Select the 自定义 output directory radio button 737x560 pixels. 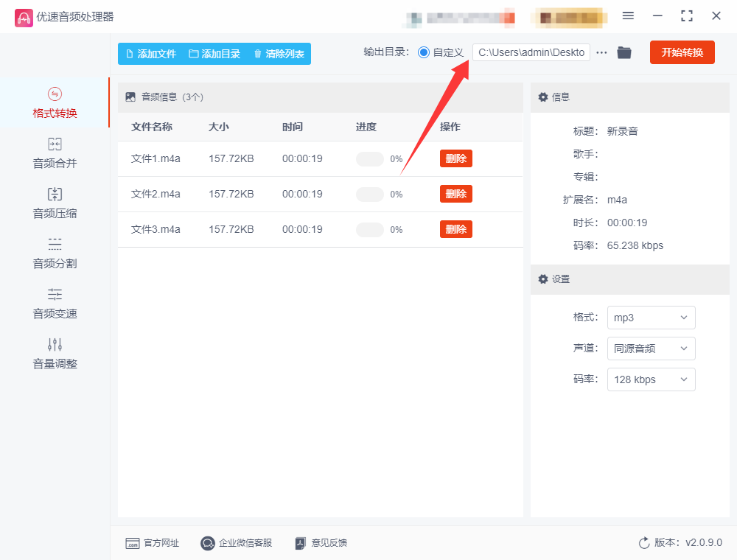[x=424, y=52]
